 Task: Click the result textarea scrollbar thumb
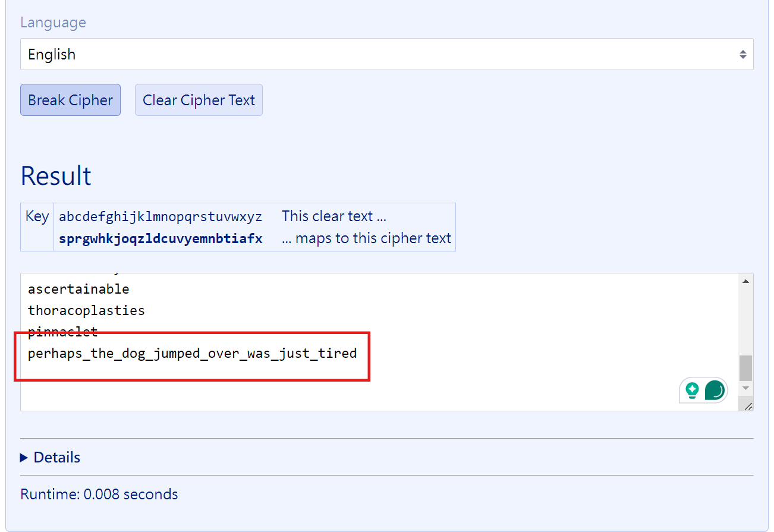coord(746,368)
